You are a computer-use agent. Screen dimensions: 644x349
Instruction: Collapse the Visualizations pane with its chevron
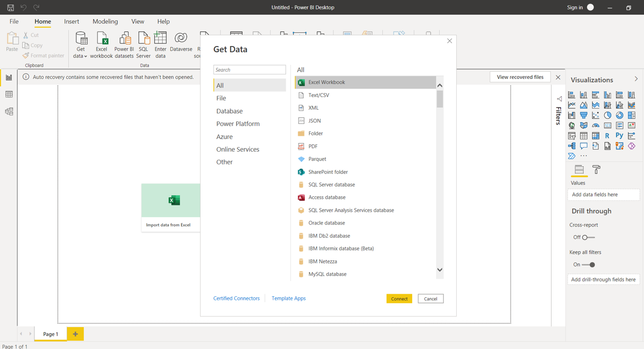(636, 79)
